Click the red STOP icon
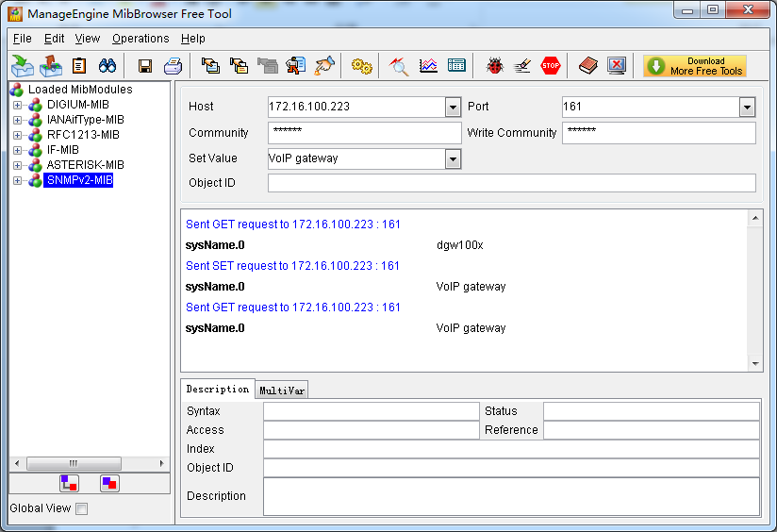 pos(551,65)
